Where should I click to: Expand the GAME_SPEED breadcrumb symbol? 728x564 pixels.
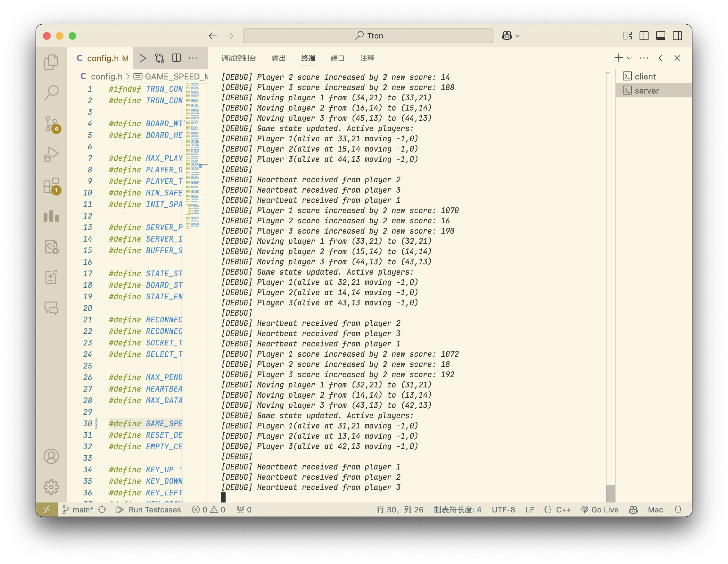173,77
